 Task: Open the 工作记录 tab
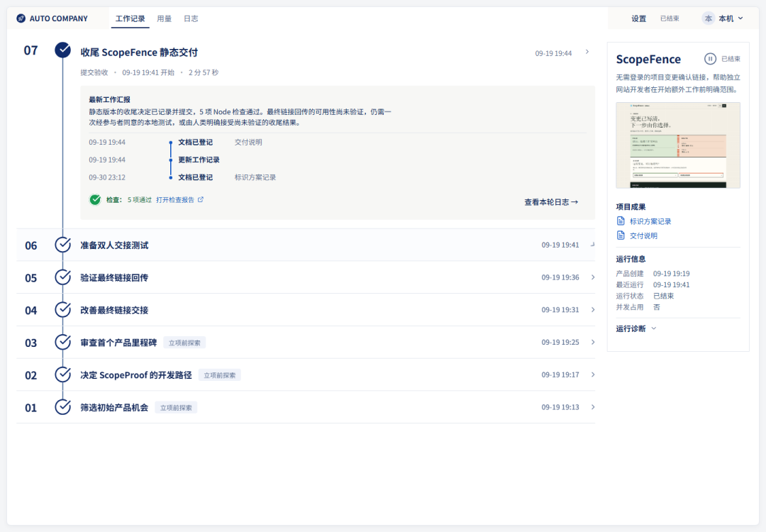[130, 18]
